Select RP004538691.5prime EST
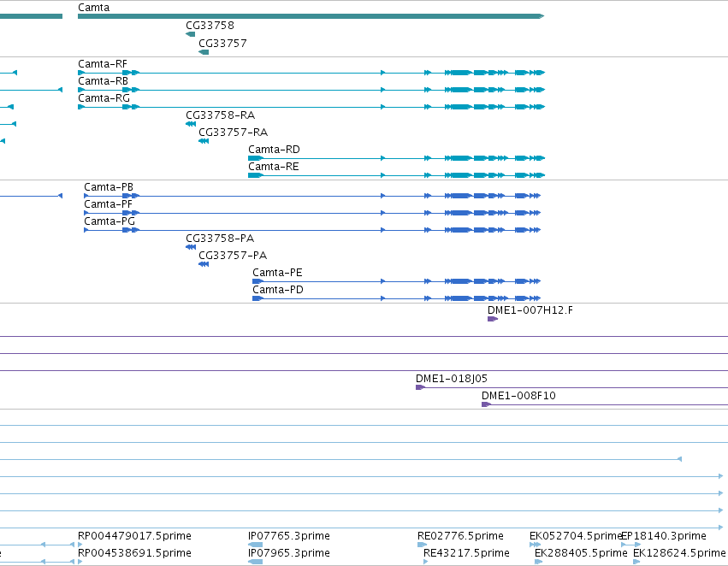This screenshot has height=566, width=728. pos(134,553)
